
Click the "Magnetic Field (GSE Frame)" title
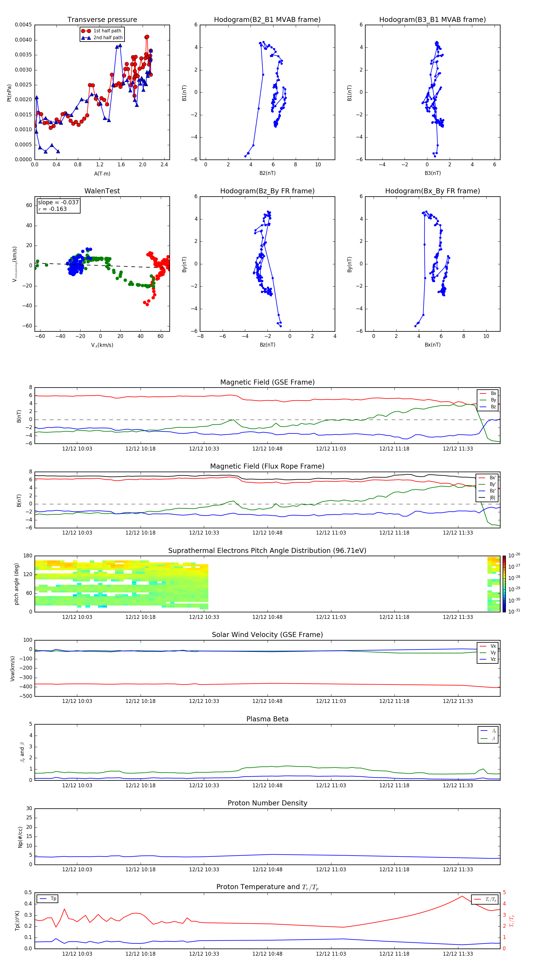(267, 382)
